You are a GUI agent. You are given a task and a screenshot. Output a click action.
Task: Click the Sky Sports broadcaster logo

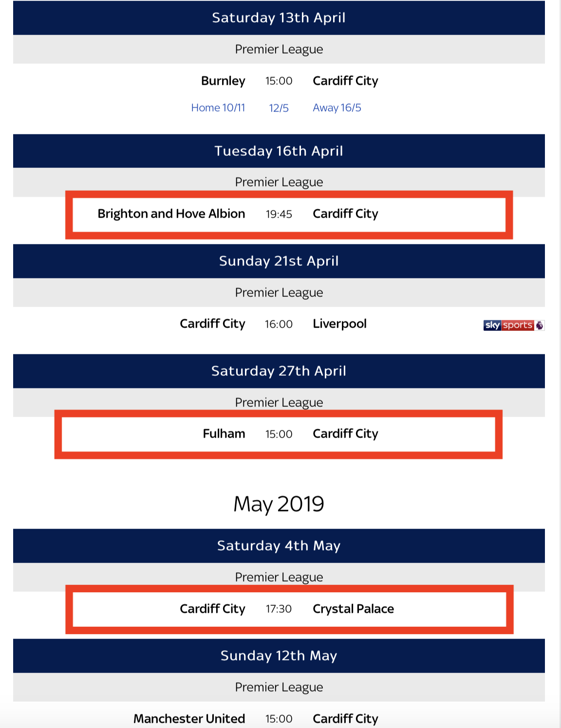(x=514, y=325)
